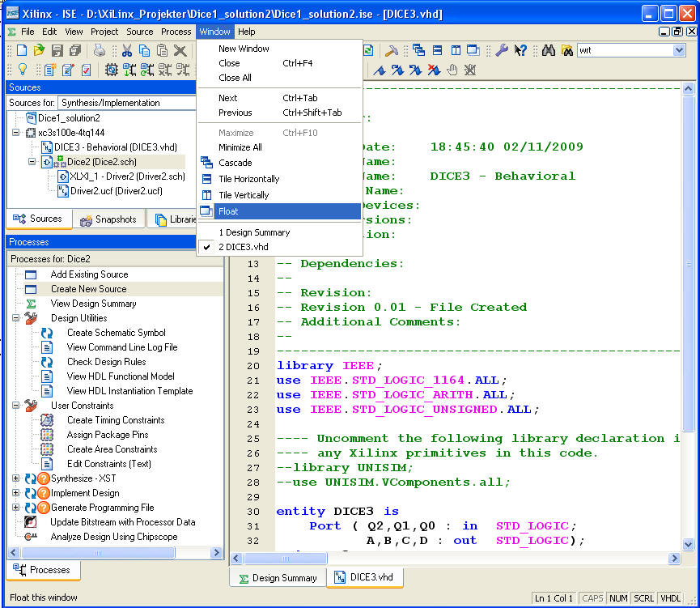
Task: Click the editor vertical scrollbar up arrow
Action: coord(688,88)
